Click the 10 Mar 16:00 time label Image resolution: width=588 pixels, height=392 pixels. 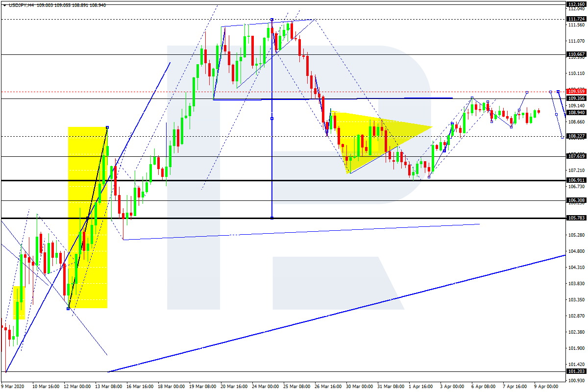(46, 387)
